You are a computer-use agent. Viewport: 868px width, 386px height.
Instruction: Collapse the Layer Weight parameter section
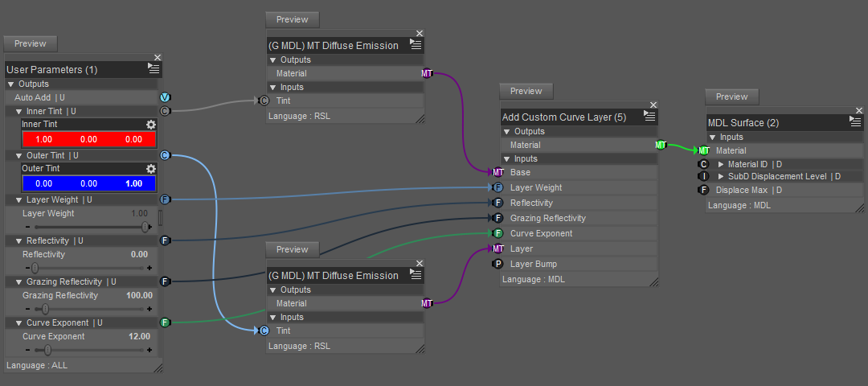19,199
